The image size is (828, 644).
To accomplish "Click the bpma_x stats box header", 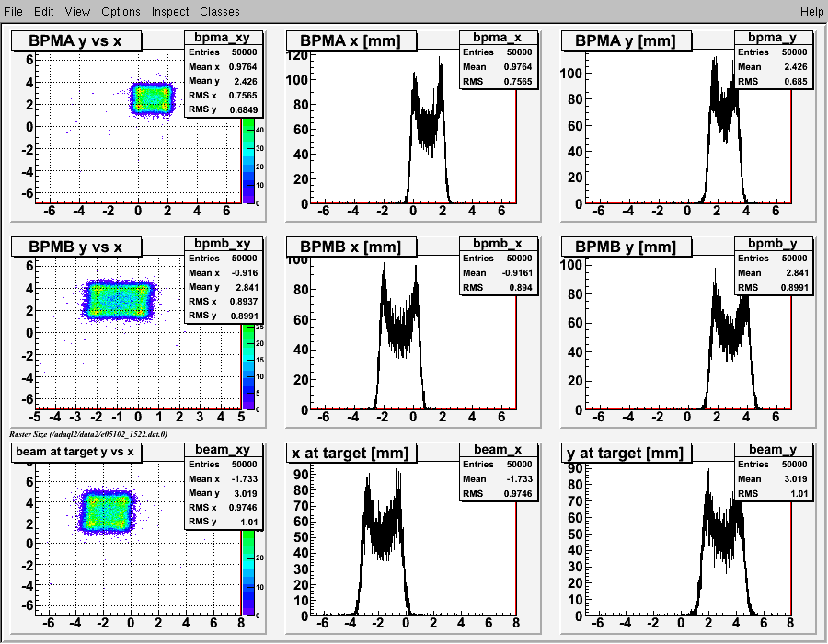I will click(x=498, y=38).
